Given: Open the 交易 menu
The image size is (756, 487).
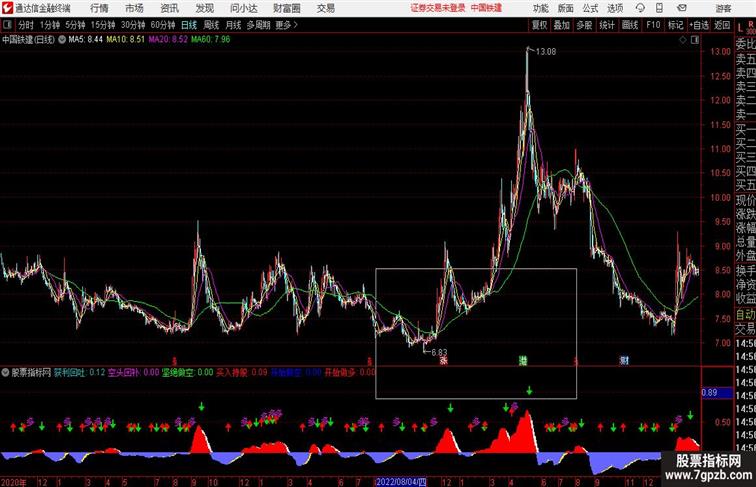Looking at the screenshot, I should pos(326,8).
